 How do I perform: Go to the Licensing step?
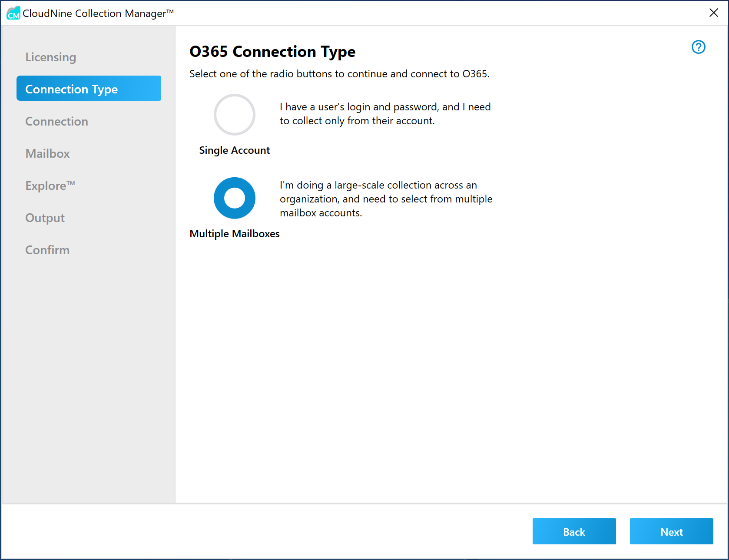coord(51,57)
